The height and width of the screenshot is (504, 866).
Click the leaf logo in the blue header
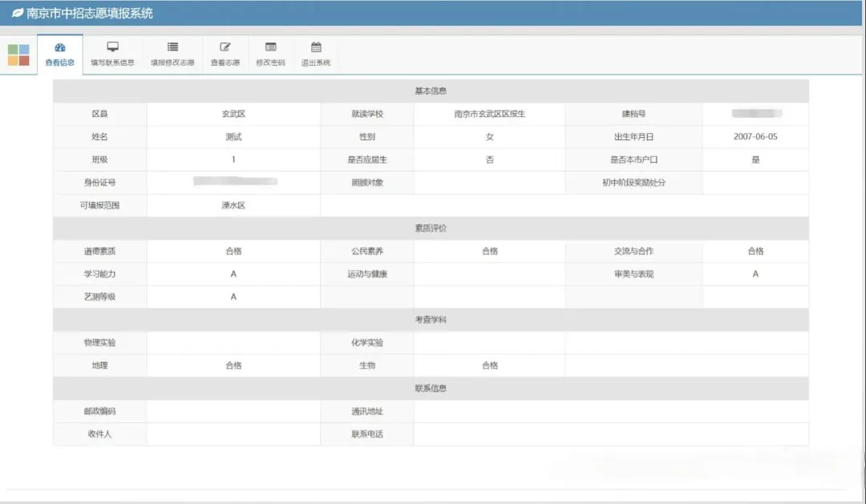tap(17, 13)
